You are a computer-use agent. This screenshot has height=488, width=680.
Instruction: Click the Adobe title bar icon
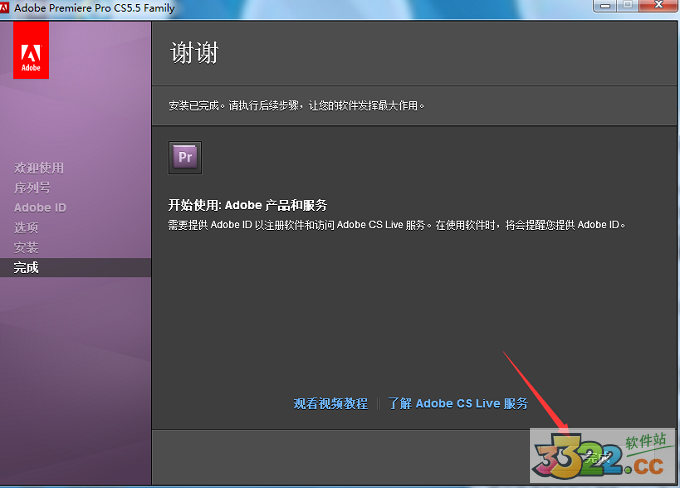[4, 7]
